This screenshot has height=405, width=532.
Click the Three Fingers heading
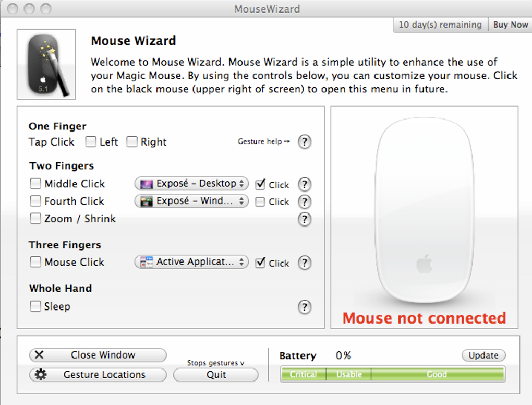click(x=65, y=245)
